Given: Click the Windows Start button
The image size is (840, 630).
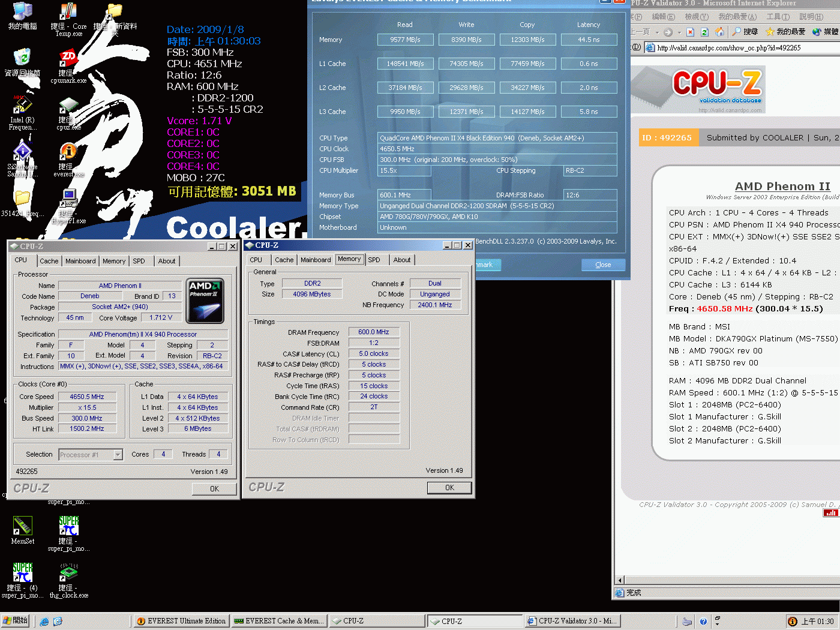Looking at the screenshot, I should [x=16, y=621].
